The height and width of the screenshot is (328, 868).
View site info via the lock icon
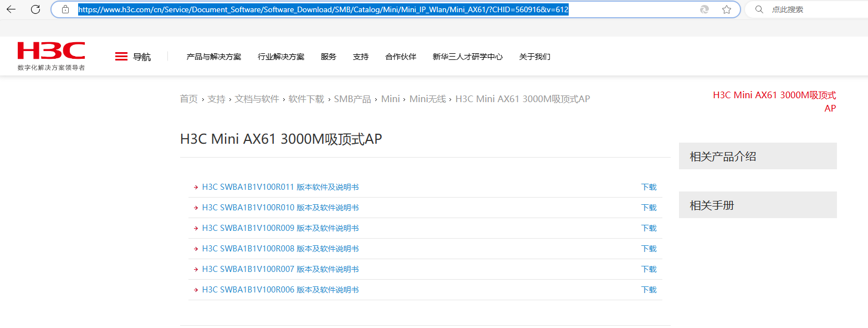[65, 9]
